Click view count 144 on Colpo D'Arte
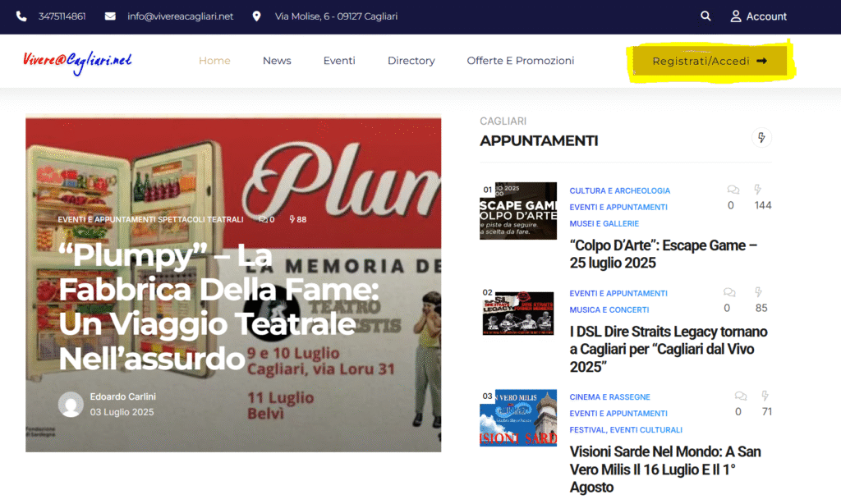Screen dimensions: 841x504 tap(763, 205)
